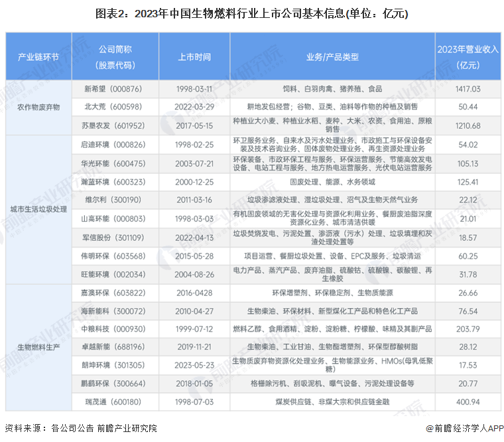Click listing date 2000-12-25
The image size is (504, 442).
click(194, 182)
